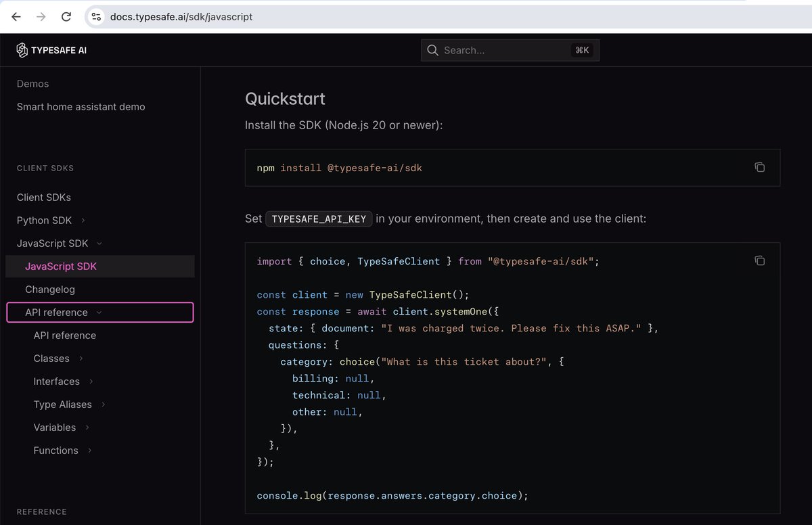Collapse the API reference group chevron

click(x=99, y=313)
